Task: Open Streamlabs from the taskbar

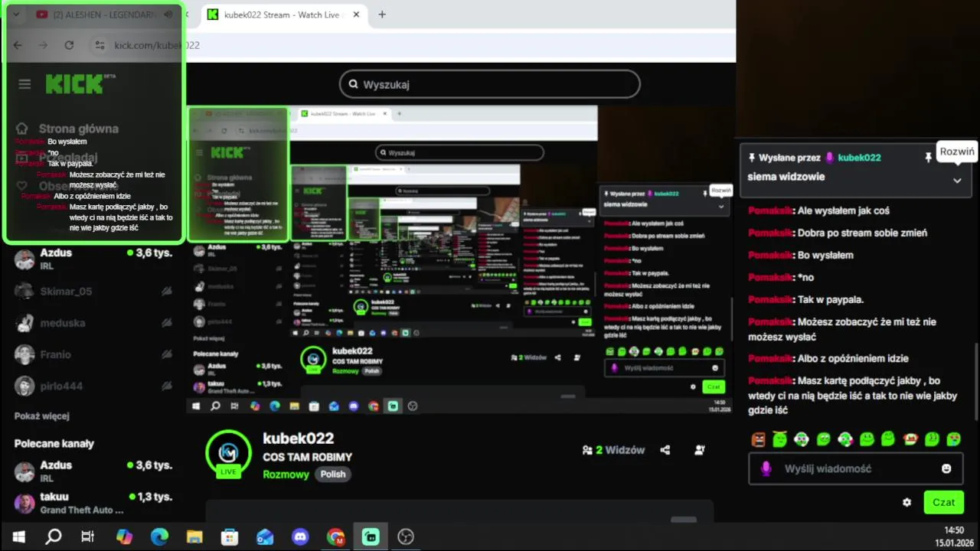Action: click(x=371, y=537)
